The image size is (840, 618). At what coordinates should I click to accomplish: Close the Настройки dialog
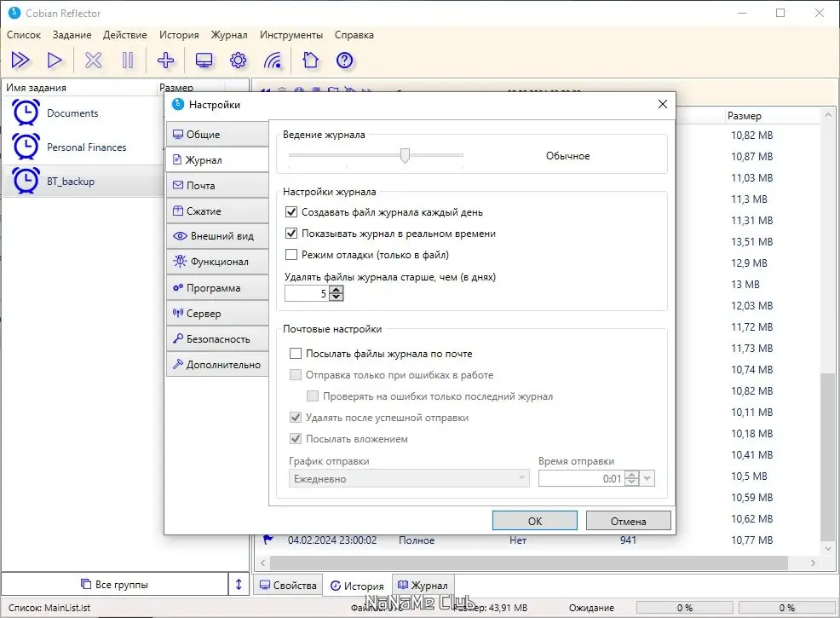663,104
